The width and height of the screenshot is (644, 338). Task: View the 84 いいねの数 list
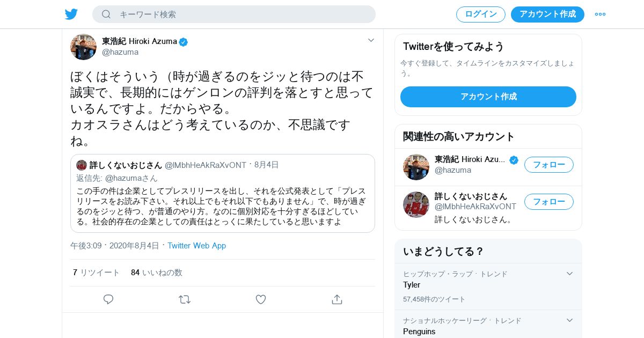pos(157,273)
